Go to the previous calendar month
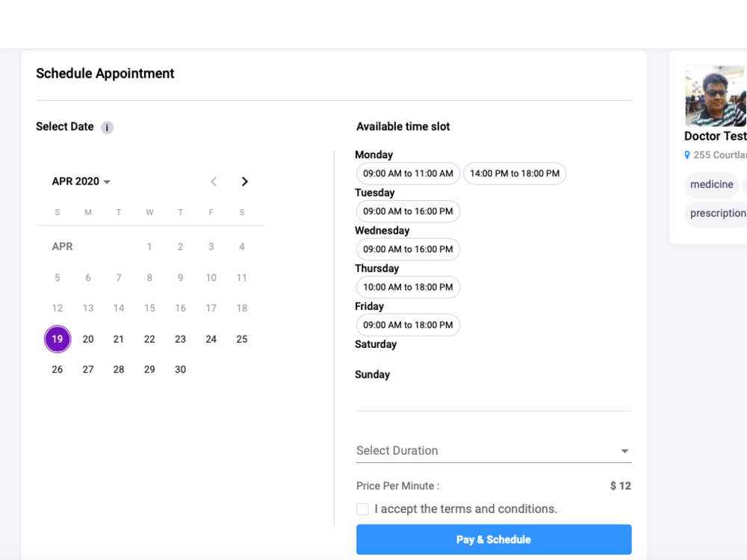Image resolution: width=747 pixels, height=560 pixels. (x=214, y=181)
